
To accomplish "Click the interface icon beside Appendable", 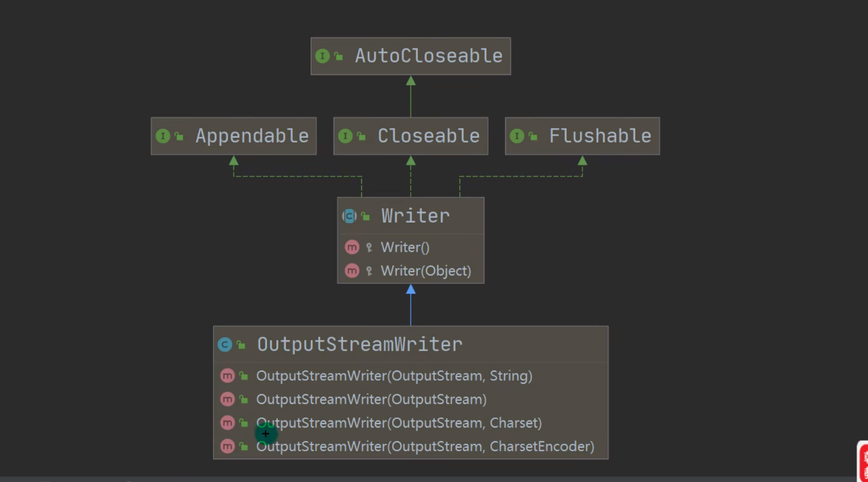I will (162, 136).
